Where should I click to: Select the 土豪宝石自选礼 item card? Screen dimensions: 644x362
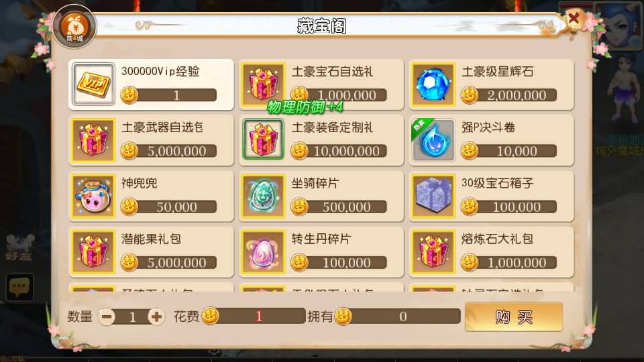(x=321, y=84)
